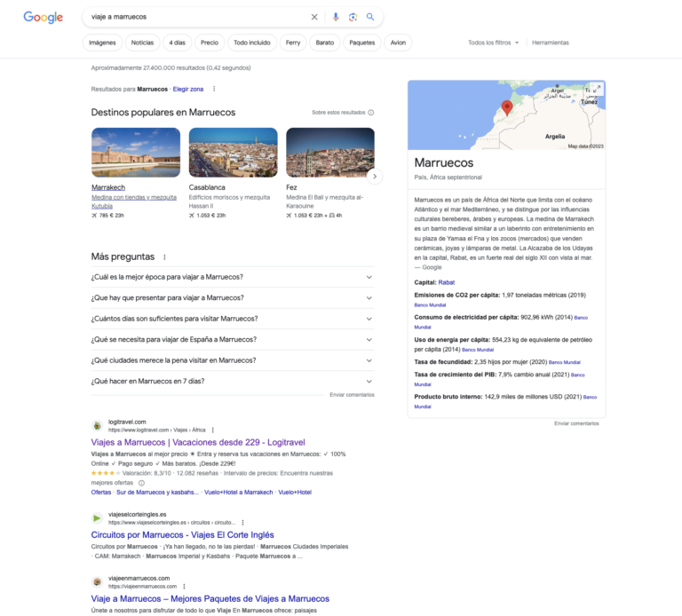Open 'Viaje a Marruecos – Mejores Paquetes de Viajes' result
The width and height of the screenshot is (682, 616).
[210, 598]
